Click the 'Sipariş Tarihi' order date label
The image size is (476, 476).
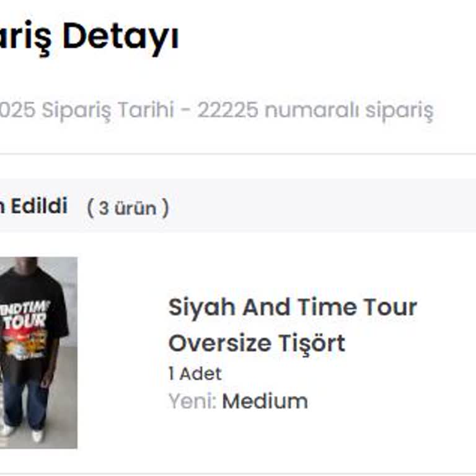point(108,110)
